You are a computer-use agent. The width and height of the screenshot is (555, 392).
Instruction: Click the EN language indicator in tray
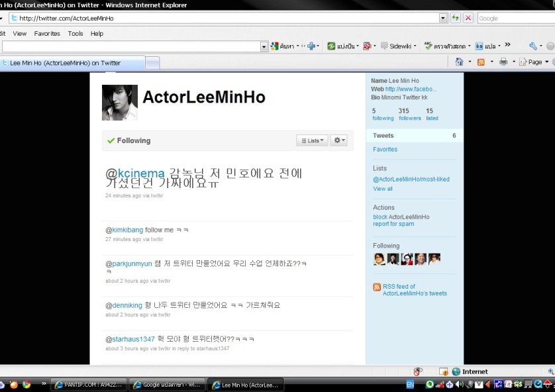click(410, 385)
